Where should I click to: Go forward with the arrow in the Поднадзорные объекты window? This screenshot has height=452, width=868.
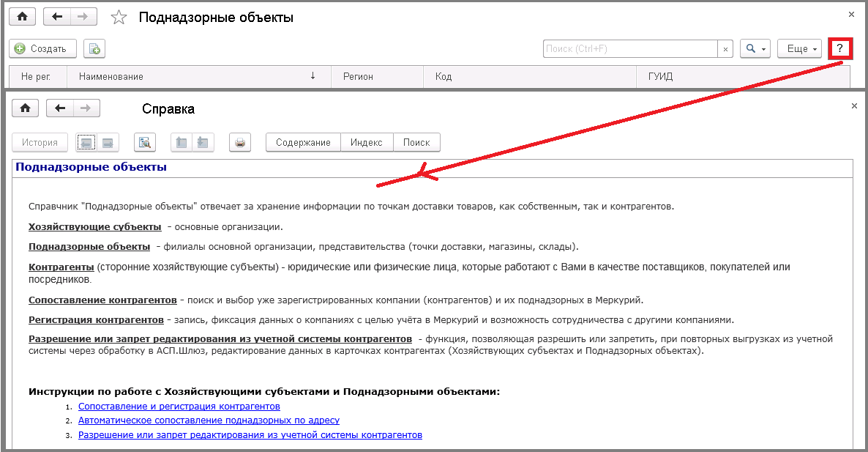click(x=83, y=17)
